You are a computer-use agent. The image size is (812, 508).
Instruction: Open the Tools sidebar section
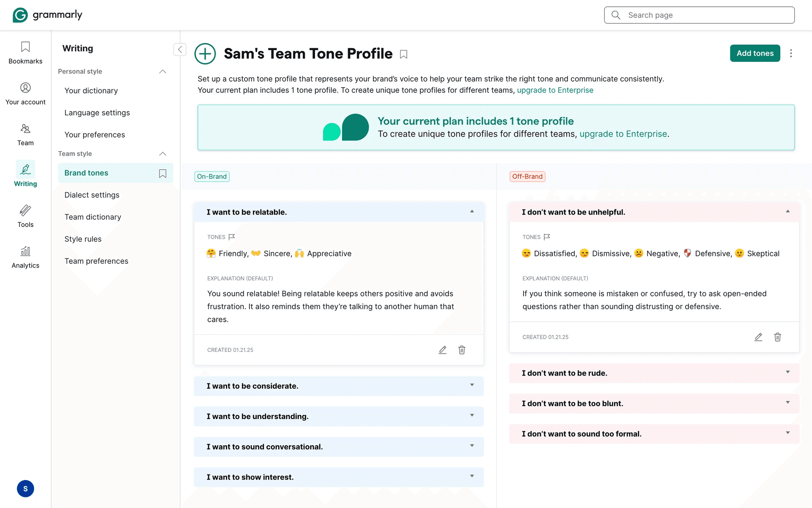point(25,216)
